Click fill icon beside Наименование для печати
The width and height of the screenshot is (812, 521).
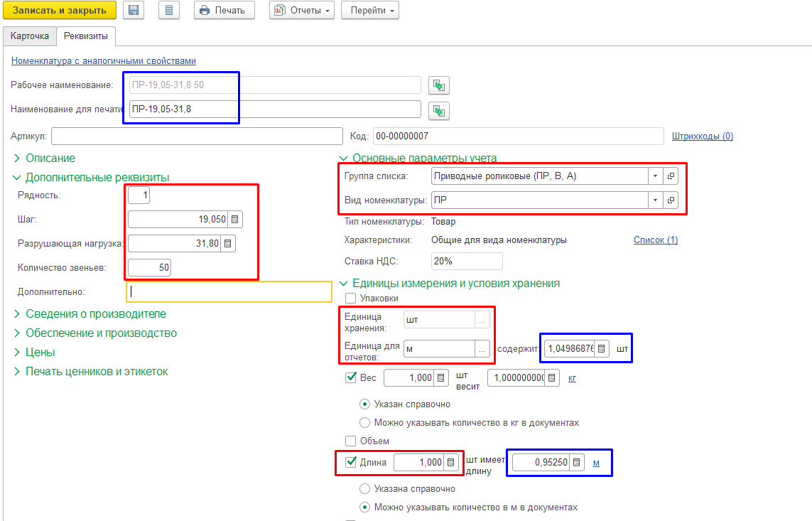tap(438, 111)
